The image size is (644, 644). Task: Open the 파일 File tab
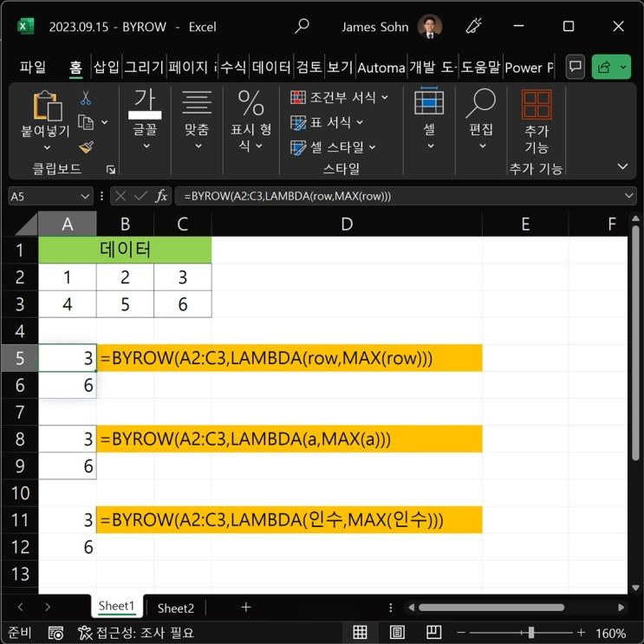[33, 67]
